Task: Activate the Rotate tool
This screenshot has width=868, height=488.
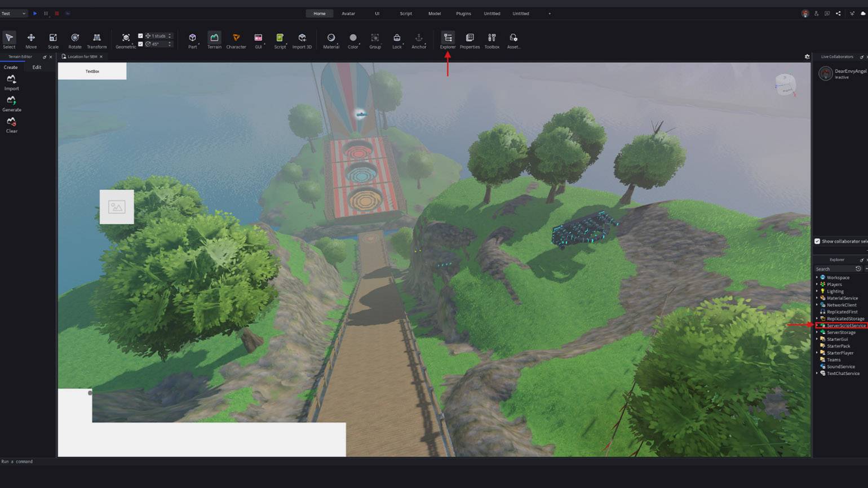Action: tap(74, 39)
